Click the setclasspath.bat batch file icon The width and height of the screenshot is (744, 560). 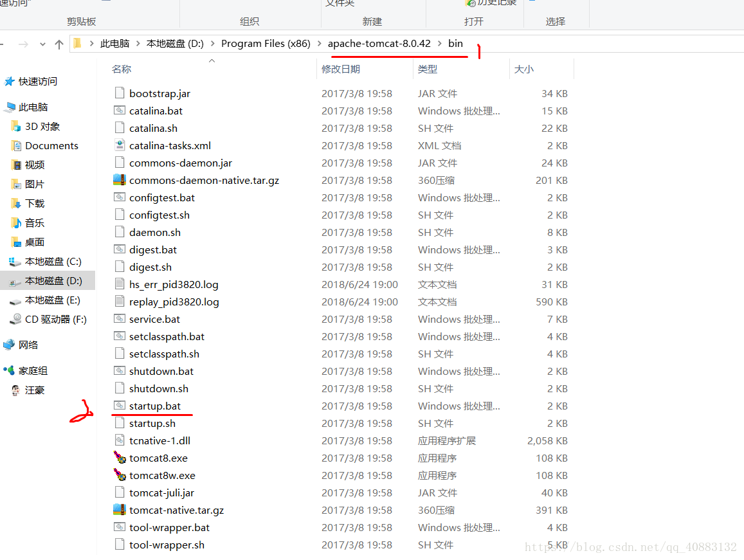[120, 336]
